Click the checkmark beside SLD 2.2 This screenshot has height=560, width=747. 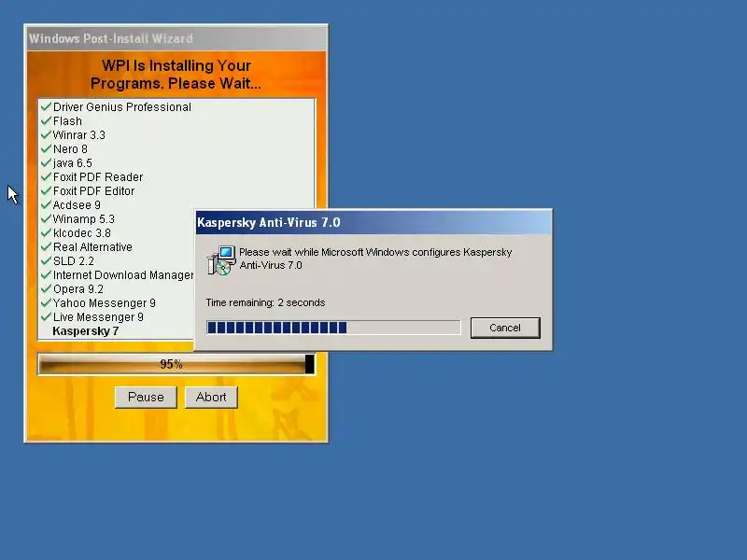[46, 260]
